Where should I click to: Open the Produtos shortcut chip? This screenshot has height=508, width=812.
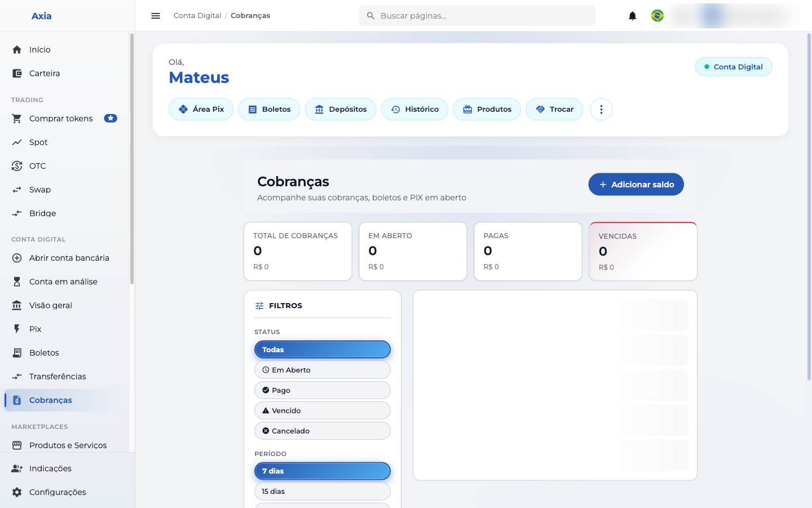coord(487,110)
